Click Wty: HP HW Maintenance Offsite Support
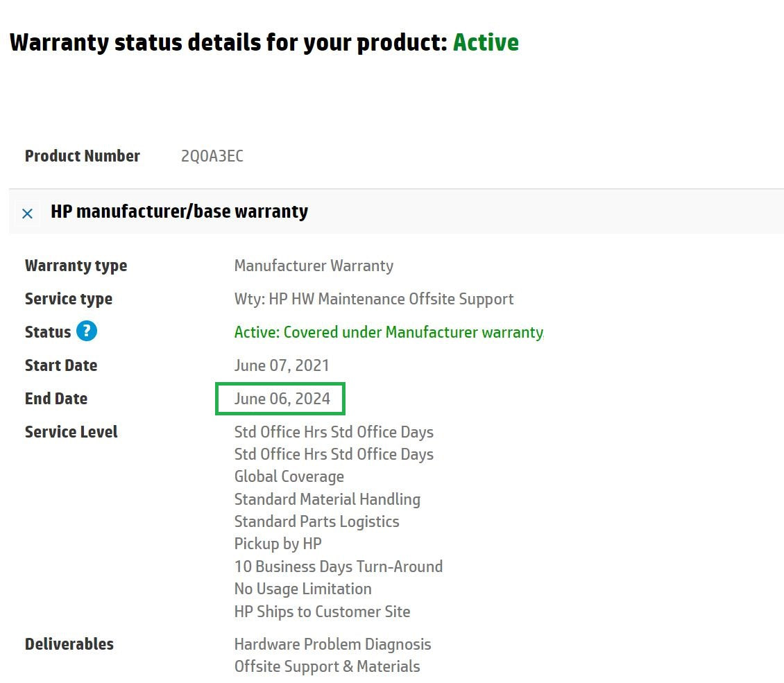Screen dimensions: 784x683 click(x=373, y=299)
